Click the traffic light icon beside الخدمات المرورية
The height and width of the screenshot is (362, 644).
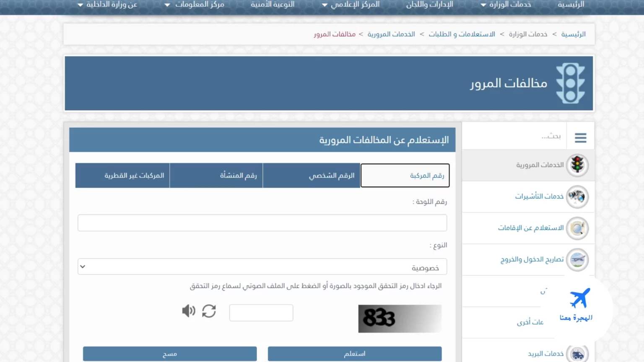(577, 165)
